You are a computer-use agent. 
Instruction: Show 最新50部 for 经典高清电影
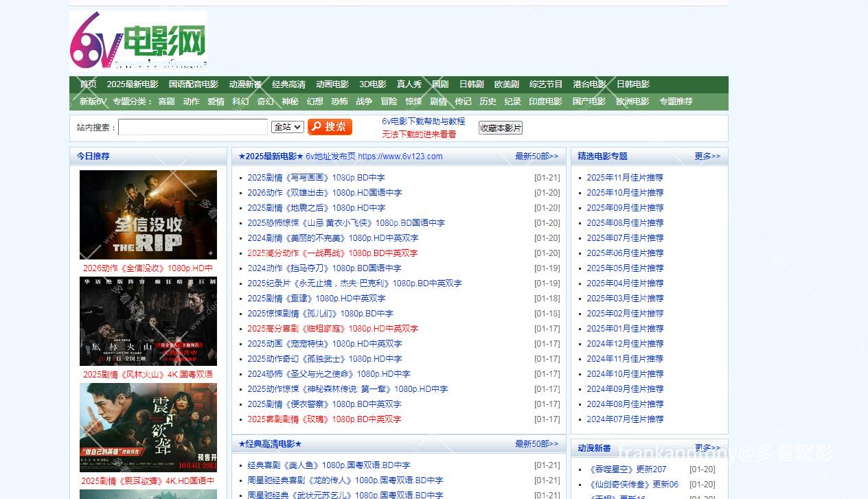coord(536,444)
